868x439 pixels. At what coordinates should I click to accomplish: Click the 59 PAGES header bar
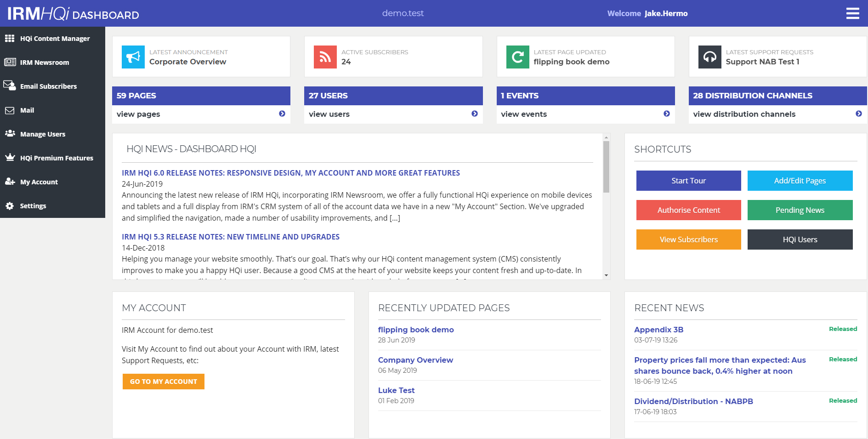coord(201,96)
